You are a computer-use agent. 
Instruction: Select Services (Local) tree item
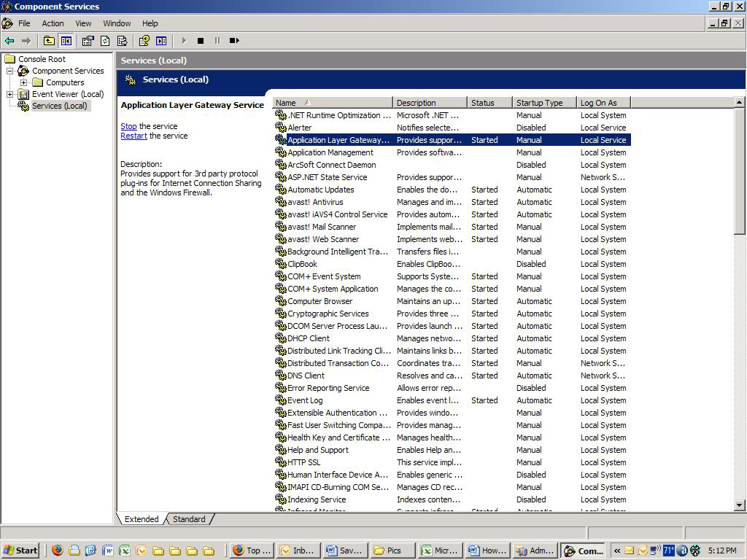pyautogui.click(x=60, y=106)
